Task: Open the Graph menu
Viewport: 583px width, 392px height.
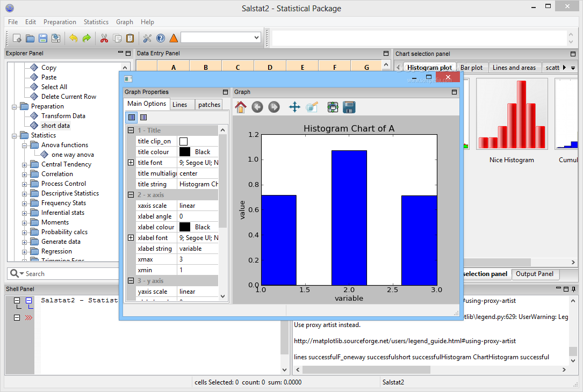Action: pyautogui.click(x=125, y=22)
